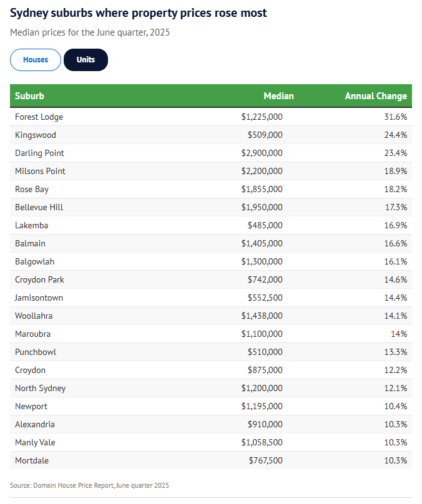Select the Forest Lodge row

39,117
